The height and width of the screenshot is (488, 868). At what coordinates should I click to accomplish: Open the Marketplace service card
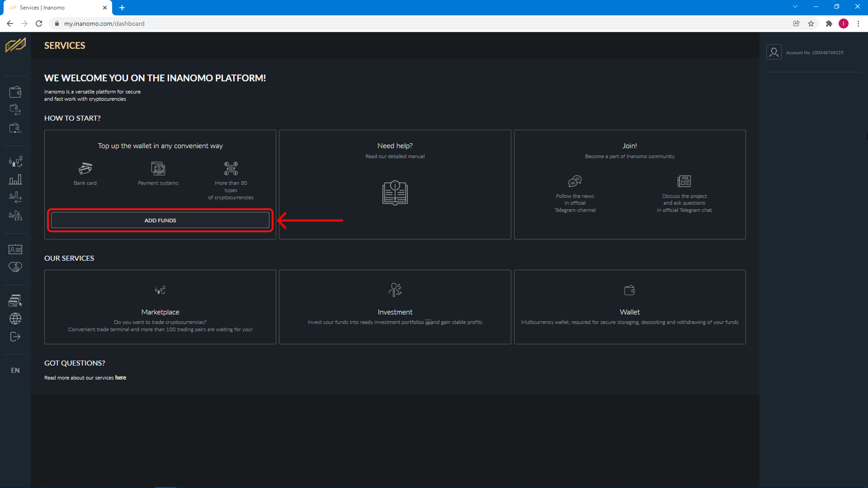(x=160, y=307)
